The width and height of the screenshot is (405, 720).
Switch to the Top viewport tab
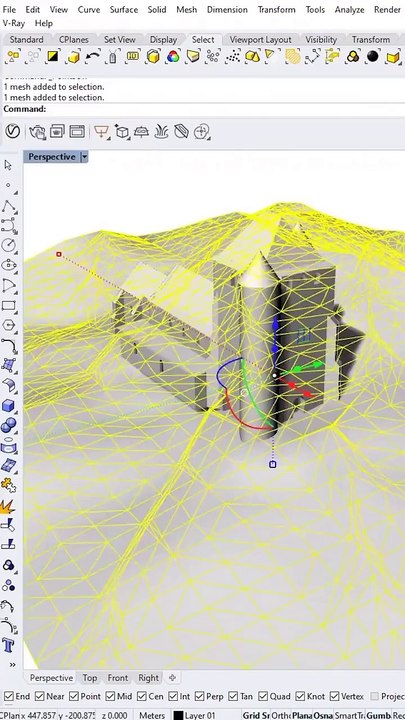[x=90, y=678]
